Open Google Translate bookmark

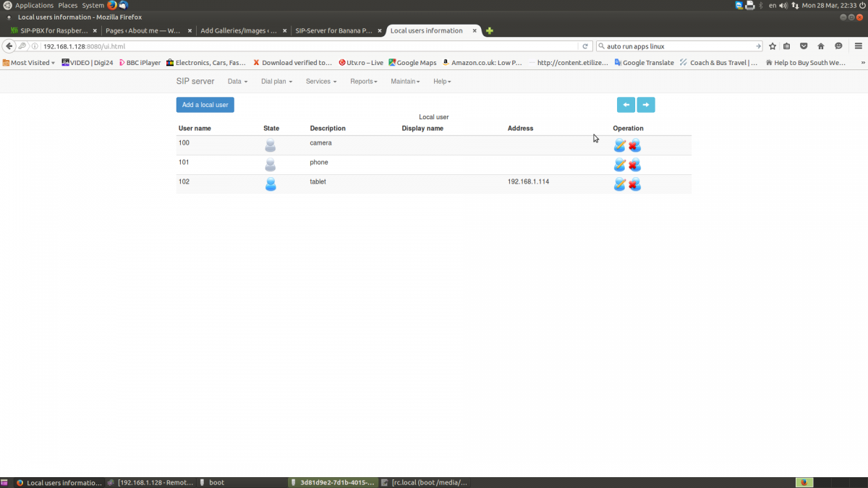coord(644,63)
